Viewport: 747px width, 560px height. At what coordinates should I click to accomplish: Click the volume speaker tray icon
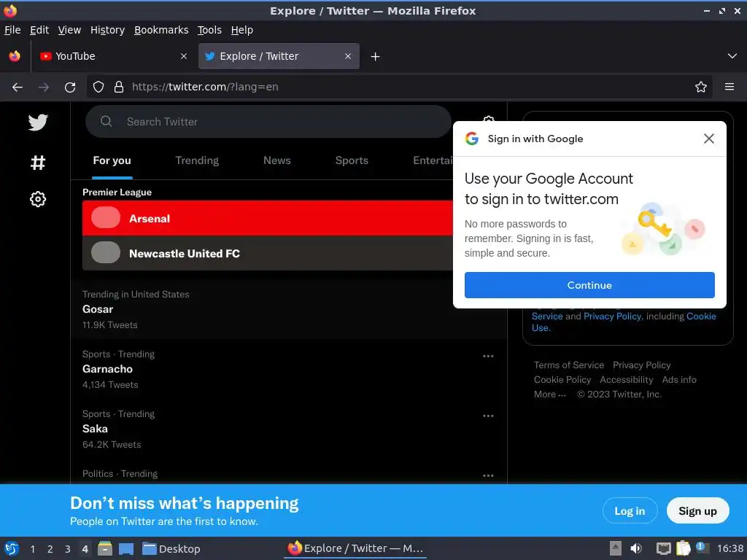click(x=636, y=548)
